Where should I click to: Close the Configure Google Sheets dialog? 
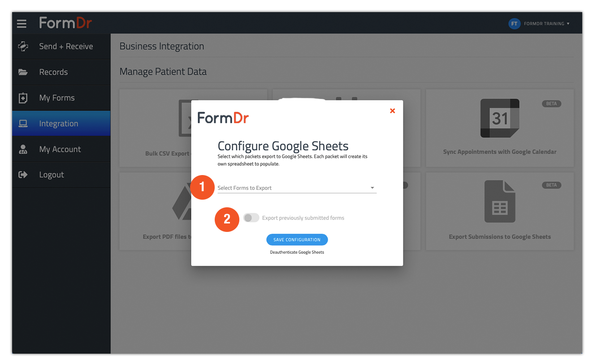click(392, 111)
